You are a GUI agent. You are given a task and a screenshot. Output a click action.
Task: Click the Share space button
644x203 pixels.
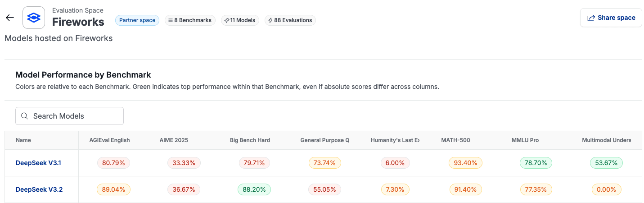[611, 18]
